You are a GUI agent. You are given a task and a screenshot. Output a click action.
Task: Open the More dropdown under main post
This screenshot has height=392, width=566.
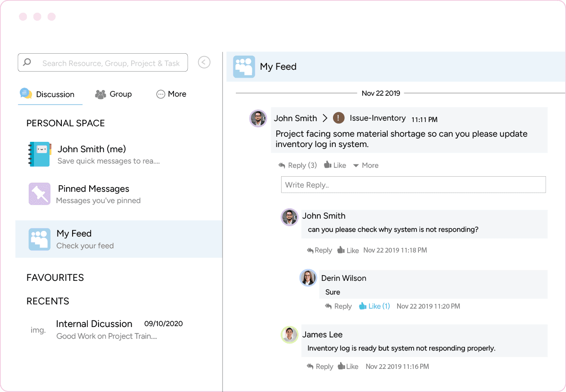click(x=366, y=165)
